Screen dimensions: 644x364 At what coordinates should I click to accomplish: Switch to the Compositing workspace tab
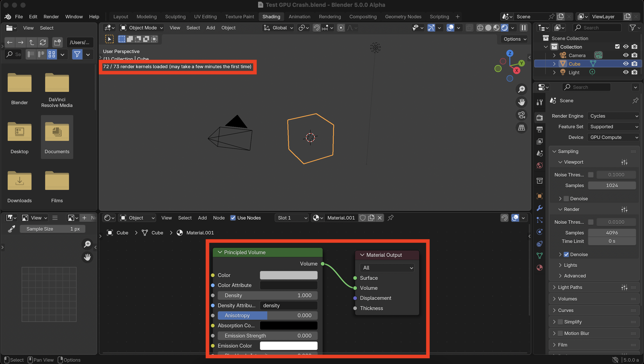tap(363, 17)
